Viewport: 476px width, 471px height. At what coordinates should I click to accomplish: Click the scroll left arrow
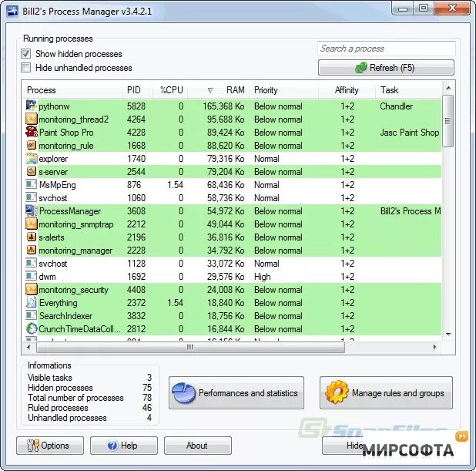coord(28,347)
